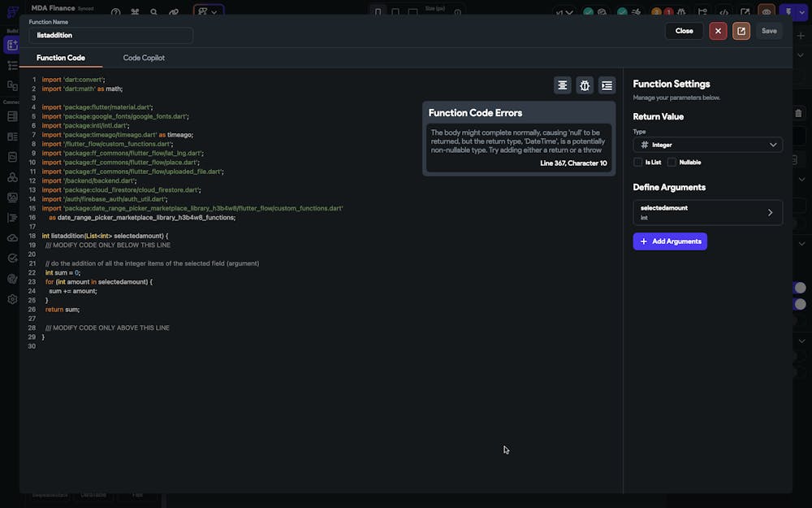This screenshot has height=508, width=812.
Task: Open the media assets icon in sidebar
Action: click(x=12, y=198)
